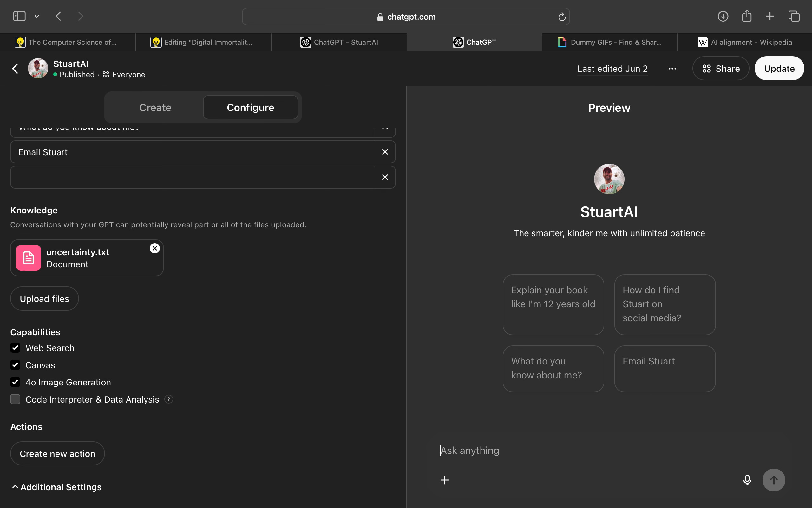Image resolution: width=812 pixels, height=508 pixels.
Task: Switch to the Configure tab
Action: 250,108
